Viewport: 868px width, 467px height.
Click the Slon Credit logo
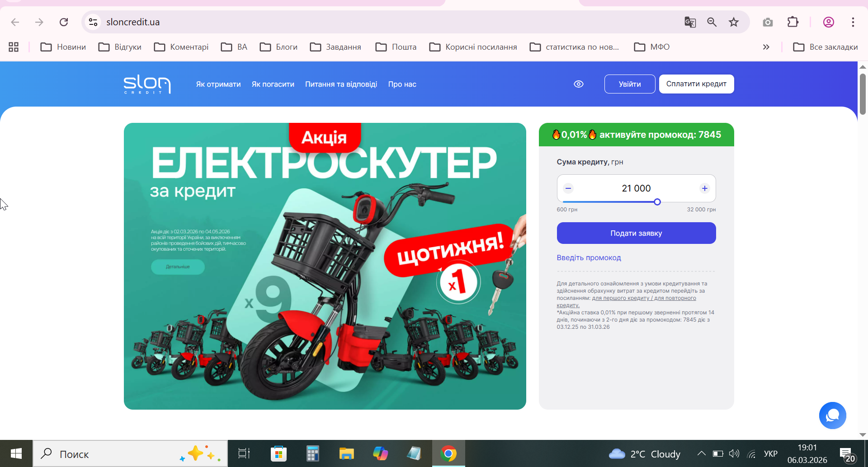(x=147, y=84)
